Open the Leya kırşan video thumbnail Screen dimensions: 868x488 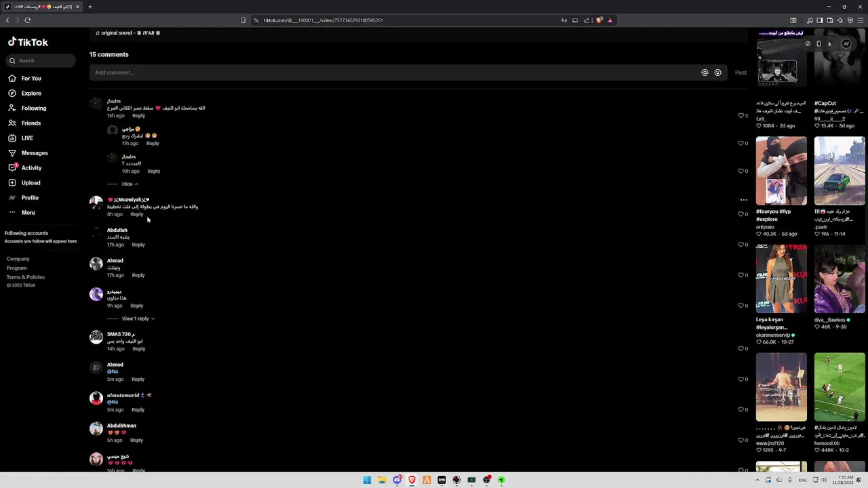[x=781, y=279]
